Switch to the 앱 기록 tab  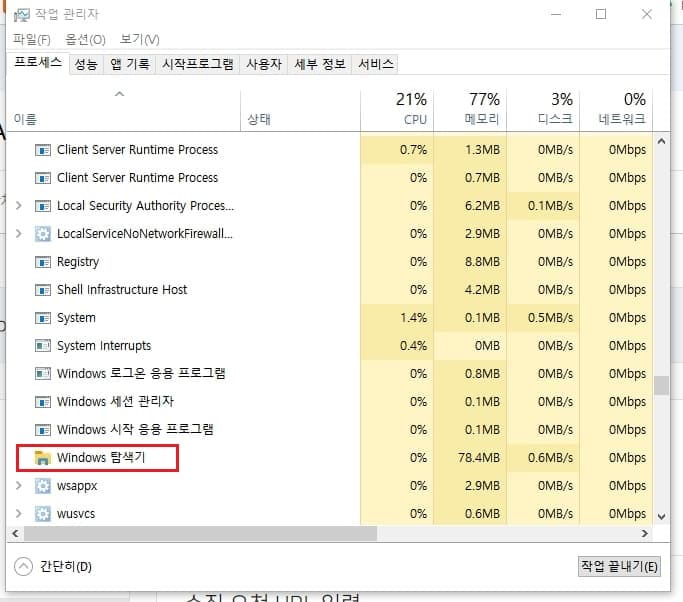point(129,64)
